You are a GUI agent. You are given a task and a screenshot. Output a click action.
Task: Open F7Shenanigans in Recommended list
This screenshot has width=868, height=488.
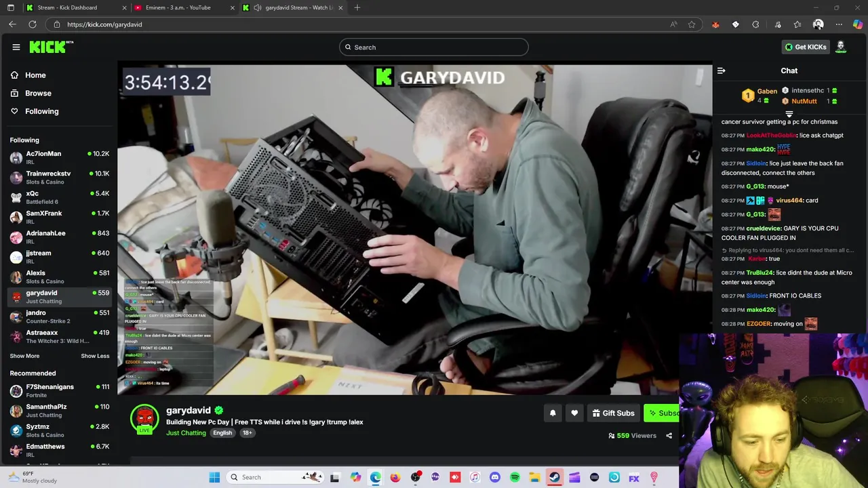(x=59, y=390)
